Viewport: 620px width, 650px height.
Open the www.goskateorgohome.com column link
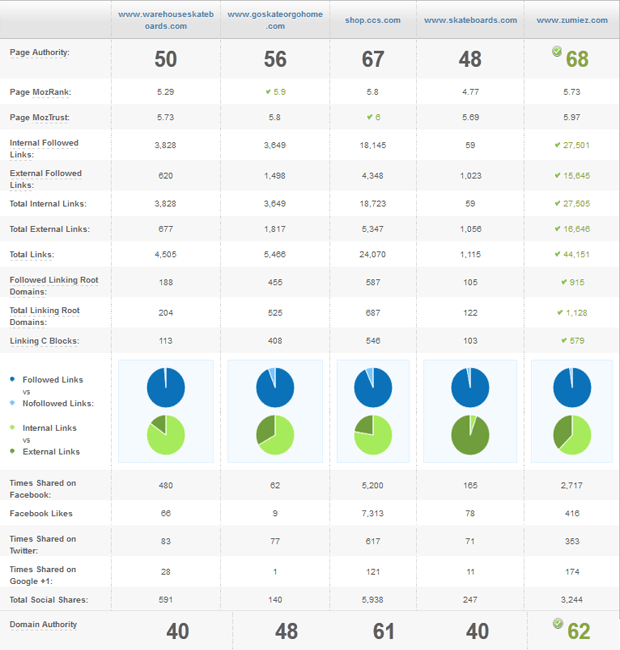tap(275, 20)
